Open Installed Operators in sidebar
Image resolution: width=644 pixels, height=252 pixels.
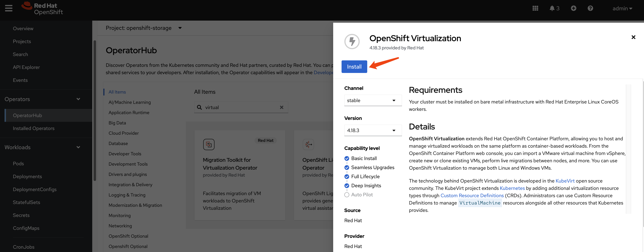[34, 128]
